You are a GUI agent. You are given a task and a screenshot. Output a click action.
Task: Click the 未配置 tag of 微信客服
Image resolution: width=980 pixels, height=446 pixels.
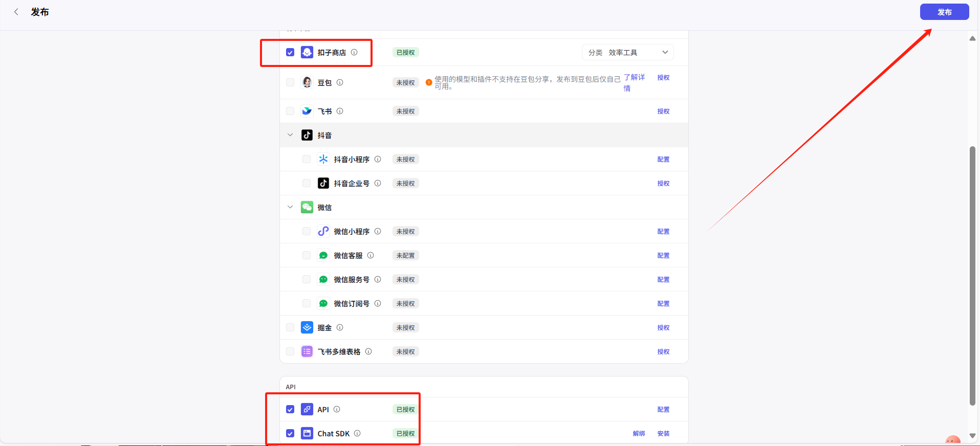point(406,255)
